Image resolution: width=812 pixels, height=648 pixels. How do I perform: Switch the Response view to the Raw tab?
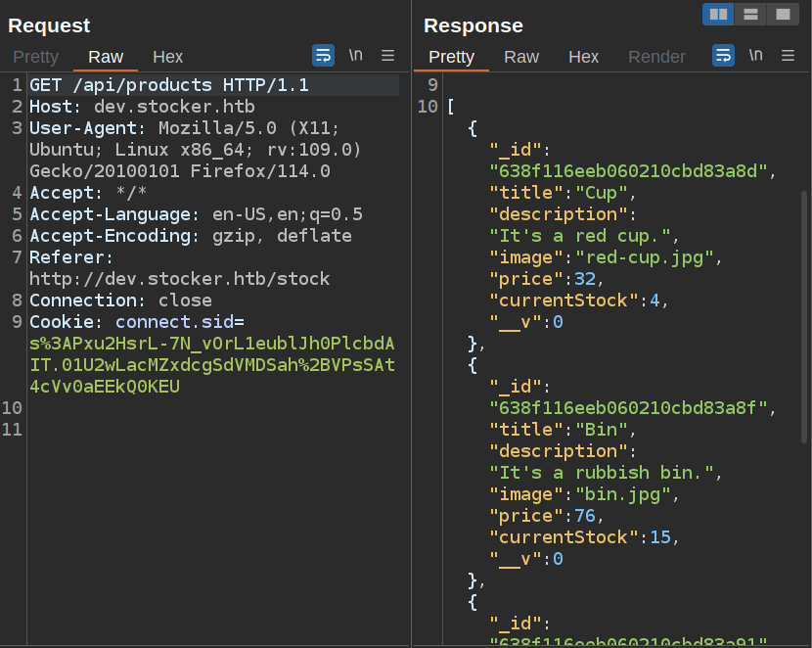click(x=521, y=57)
